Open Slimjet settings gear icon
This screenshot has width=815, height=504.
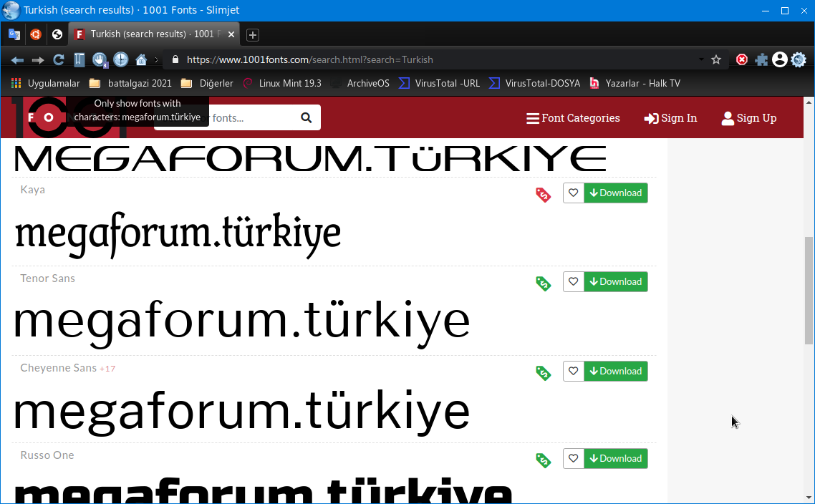(x=799, y=59)
